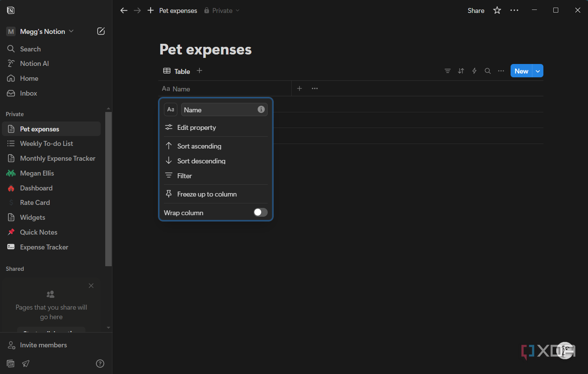Switch to the Table view tab
The height and width of the screenshot is (374, 588).
coord(177,71)
